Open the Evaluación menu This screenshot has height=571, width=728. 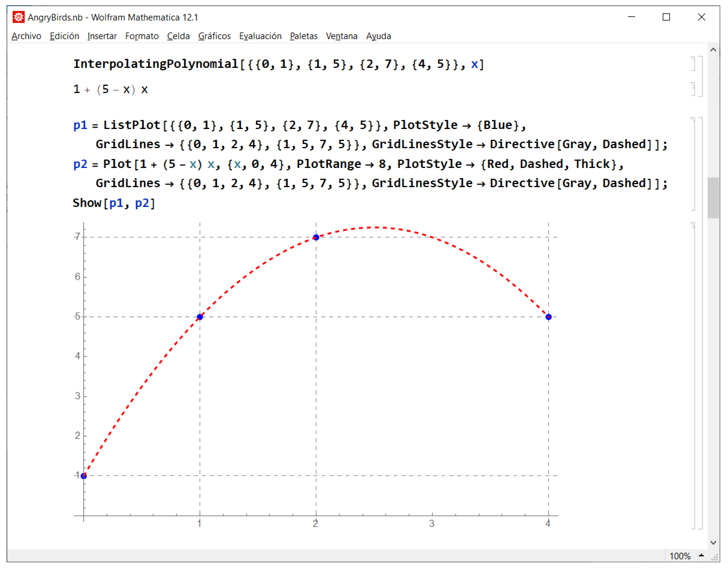(x=260, y=36)
